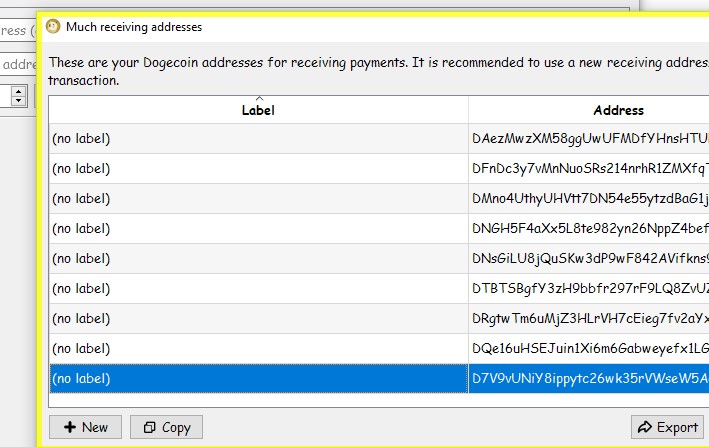Select address starting with DAezMwzXM58
This screenshot has width=709, height=447.
pos(589,139)
